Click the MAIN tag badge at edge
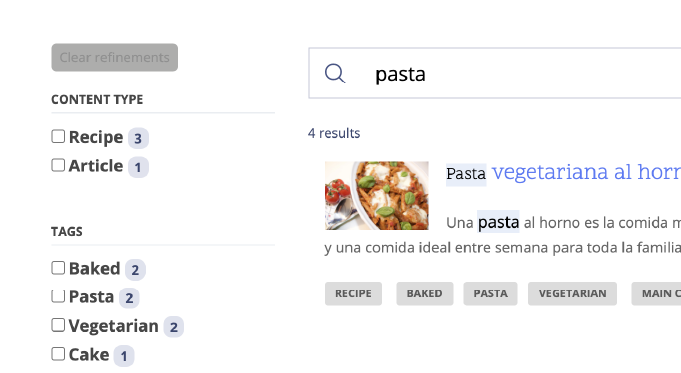The height and width of the screenshot is (373, 681). 656,294
